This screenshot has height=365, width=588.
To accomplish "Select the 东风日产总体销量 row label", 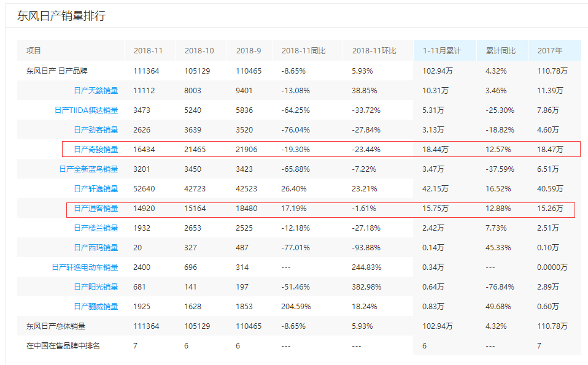I will point(56,326).
